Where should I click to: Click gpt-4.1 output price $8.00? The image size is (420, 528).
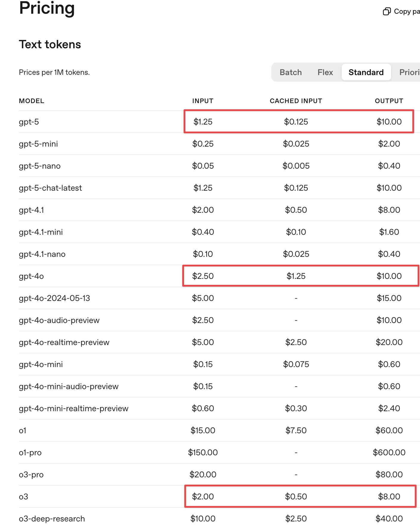[389, 210]
